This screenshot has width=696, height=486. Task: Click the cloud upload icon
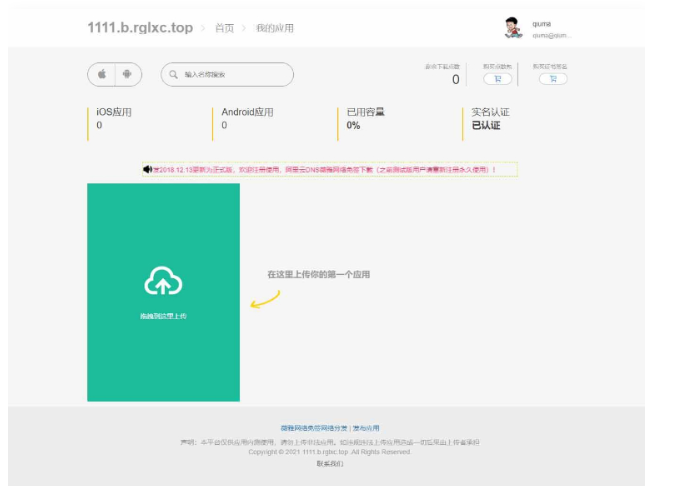coord(163,283)
